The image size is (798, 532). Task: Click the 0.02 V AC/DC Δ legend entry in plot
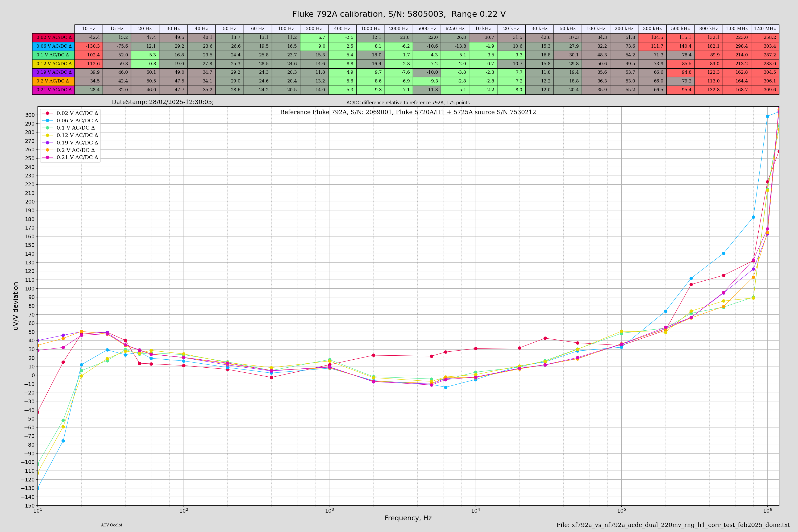tap(70, 113)
